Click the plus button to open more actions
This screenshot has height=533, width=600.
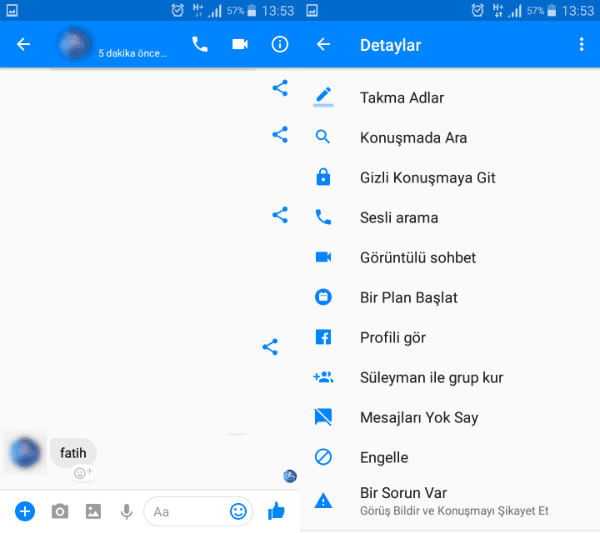(25, 511)
